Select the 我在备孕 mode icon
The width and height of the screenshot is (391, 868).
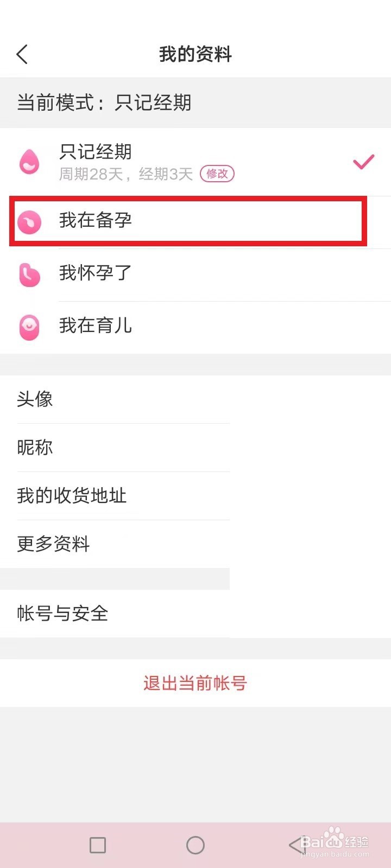tap(29, 221)
